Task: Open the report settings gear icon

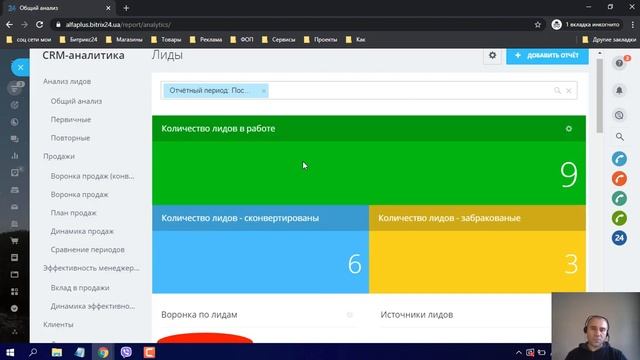Action: click(492, 55)
